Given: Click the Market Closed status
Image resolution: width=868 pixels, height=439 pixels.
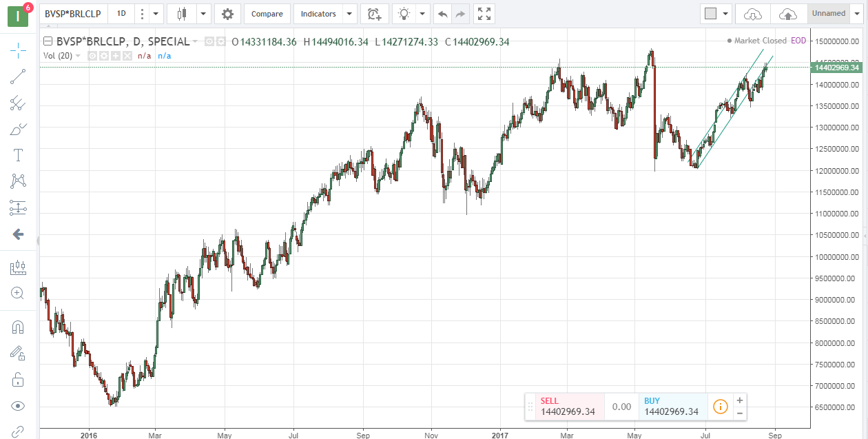Looking at the screenshot, I should click(756, 41).
